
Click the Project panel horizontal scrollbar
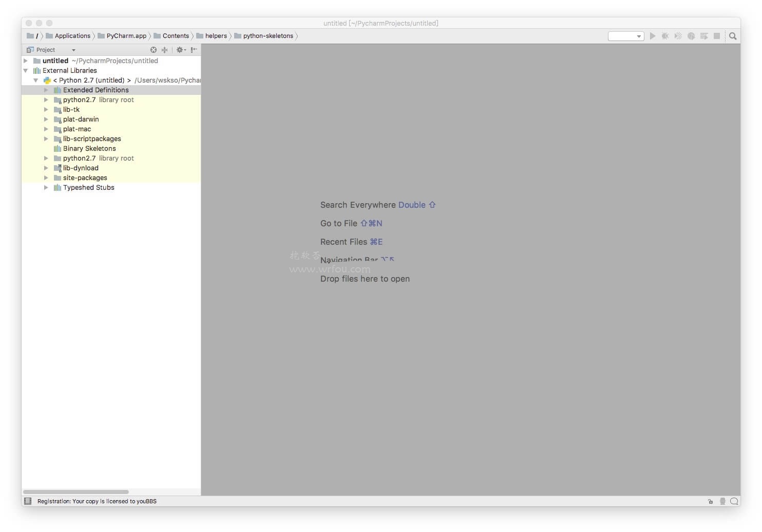click(x=76, y=492)
